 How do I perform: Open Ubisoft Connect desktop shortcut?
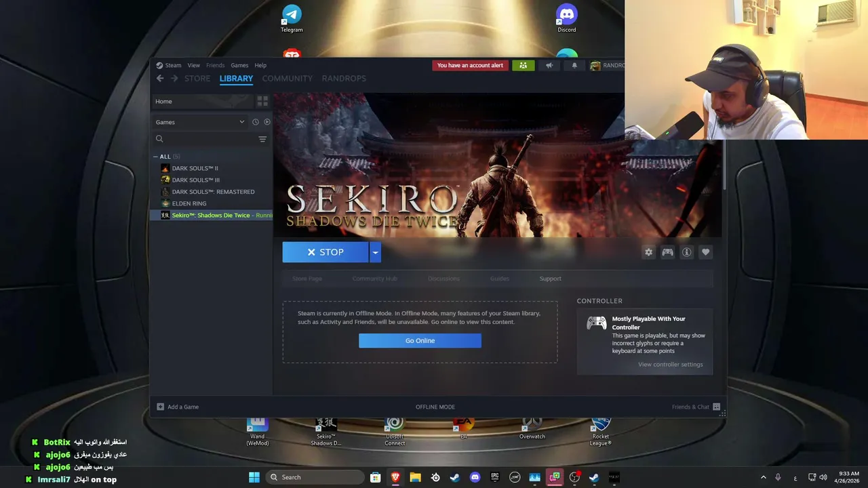tap(395, 432)
